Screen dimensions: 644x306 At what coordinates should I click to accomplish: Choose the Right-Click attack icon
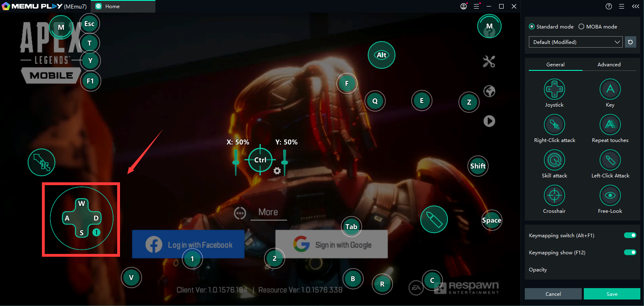click(x=554, y=125)
